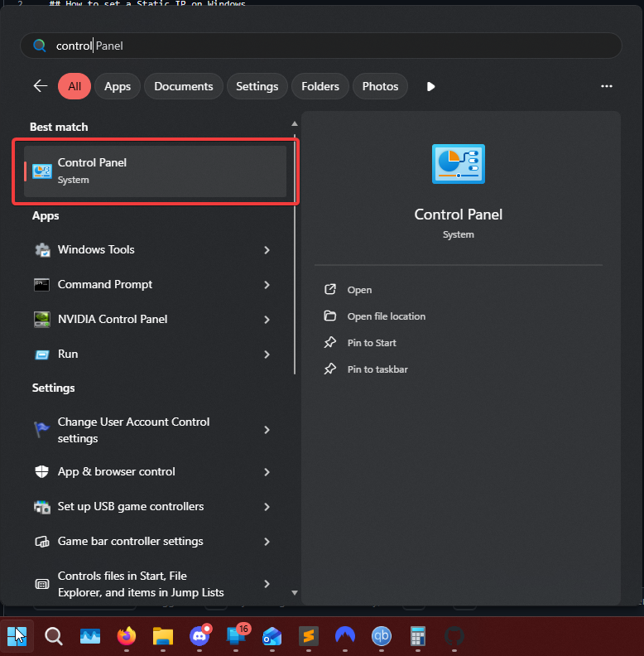This screenshot has height=656, width=644.
Task: Switch to Apps filter
Action: tap(118, 86)
